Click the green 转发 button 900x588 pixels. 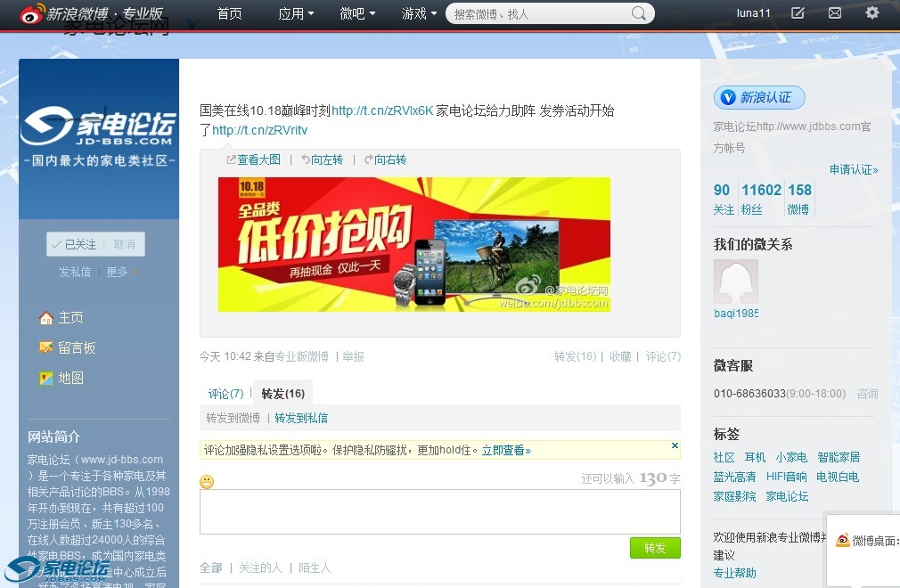click(x=655, y=548)
